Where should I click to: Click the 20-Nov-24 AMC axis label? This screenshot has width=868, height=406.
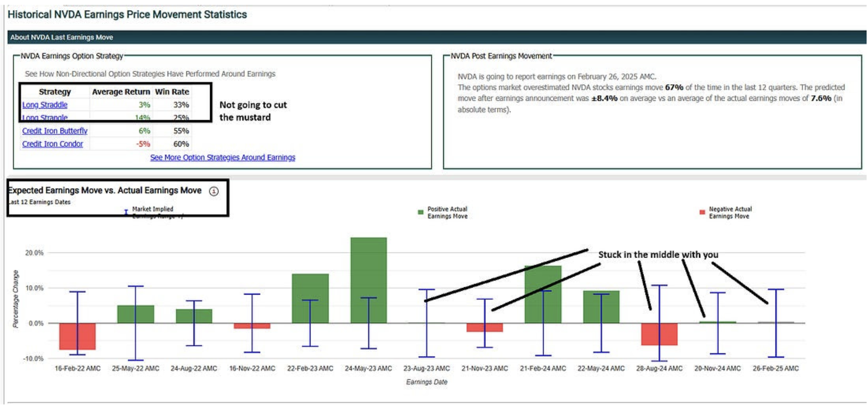coord(718,369)
